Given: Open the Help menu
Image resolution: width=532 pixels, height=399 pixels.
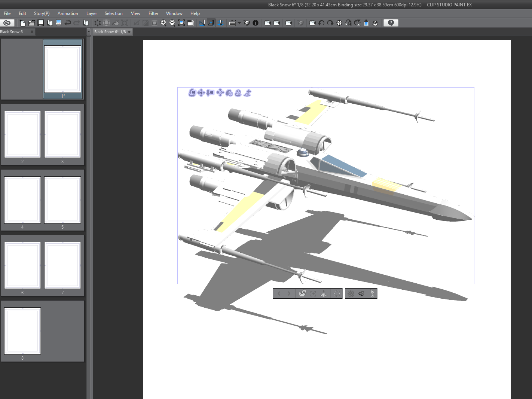Looking at the screenshot, I should point(195,13).
